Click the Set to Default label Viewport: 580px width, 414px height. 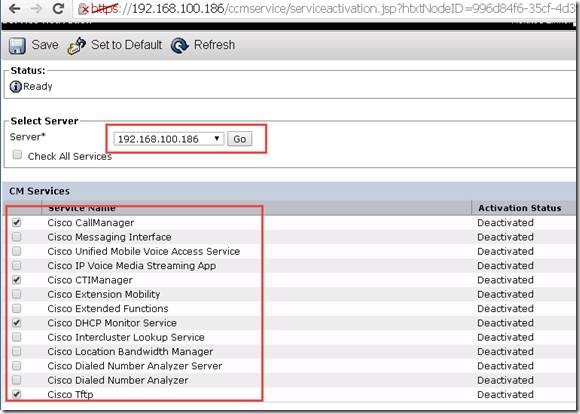127,45
